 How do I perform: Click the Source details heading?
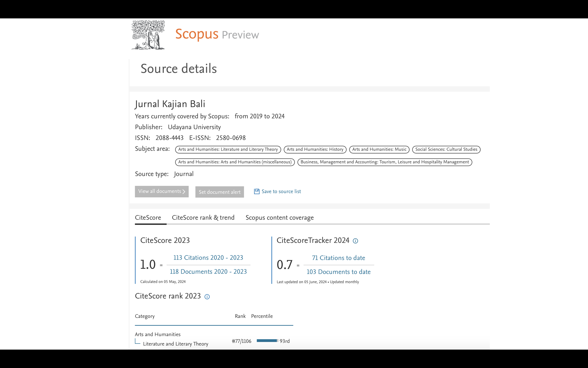click(179, 69)
